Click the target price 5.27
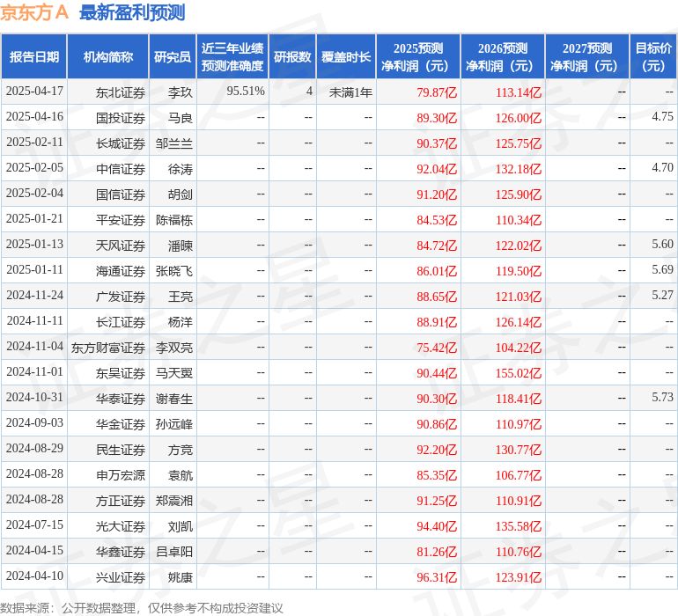 coord(662,296)
